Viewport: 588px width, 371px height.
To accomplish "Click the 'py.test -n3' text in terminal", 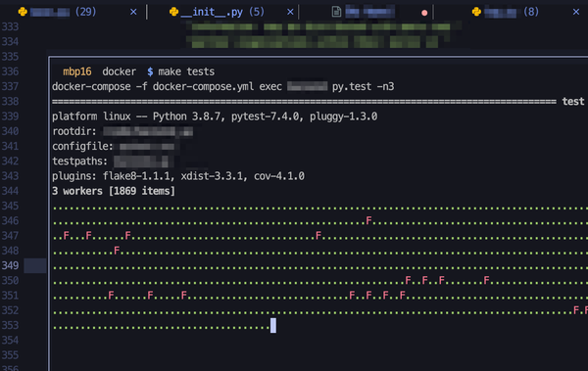I will pos(363,86).
